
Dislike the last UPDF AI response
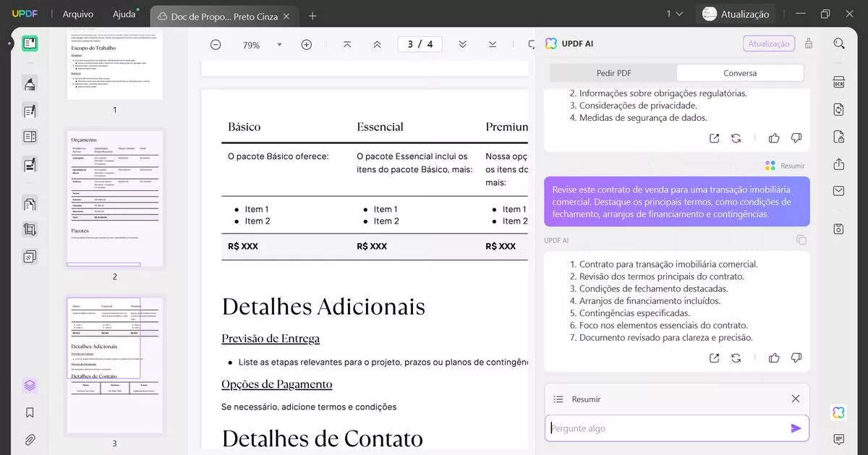pos(796,357)
